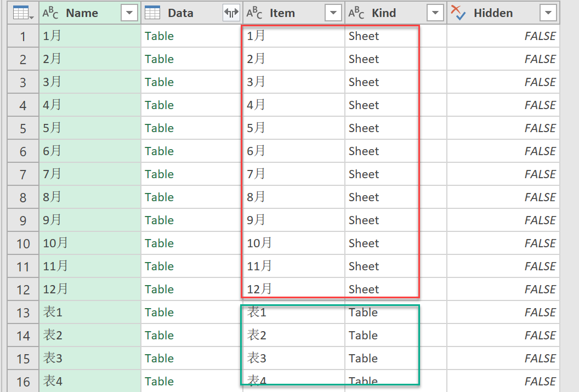Open the Table link in row 6
This screenshot has width=579, height=392.
point(159,151)
